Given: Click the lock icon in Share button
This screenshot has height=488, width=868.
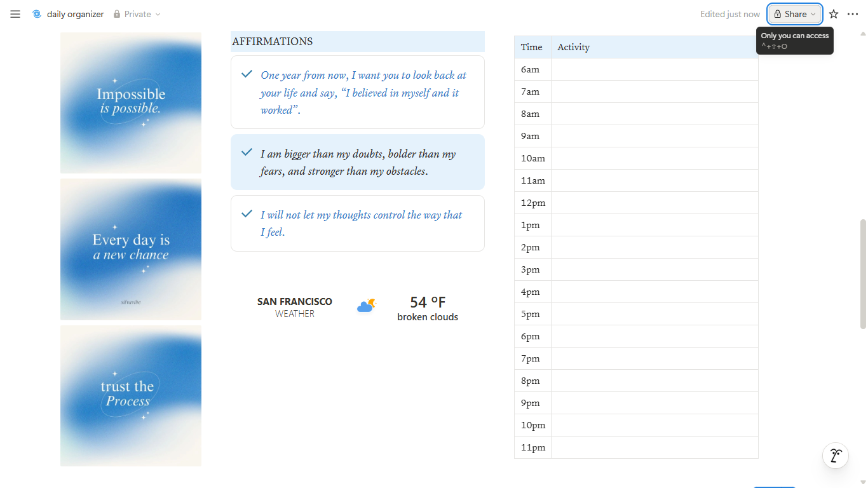Looking at the screenshot, I should pyautogui.click(x=777, y=14).
